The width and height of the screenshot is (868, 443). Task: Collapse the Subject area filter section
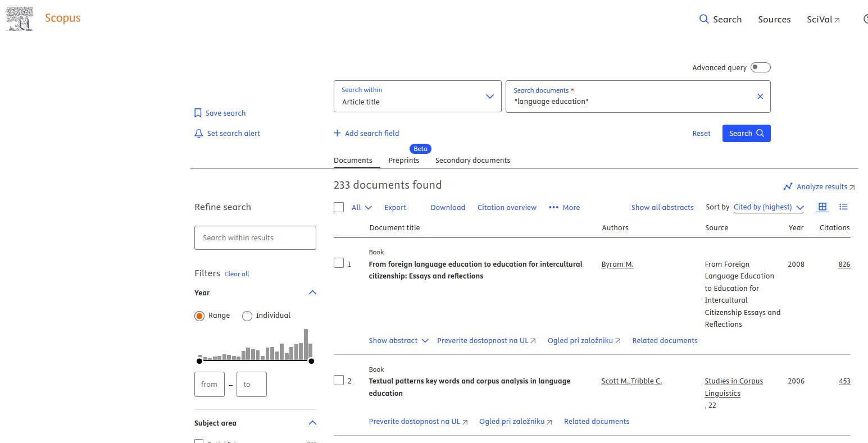(313, 423)
